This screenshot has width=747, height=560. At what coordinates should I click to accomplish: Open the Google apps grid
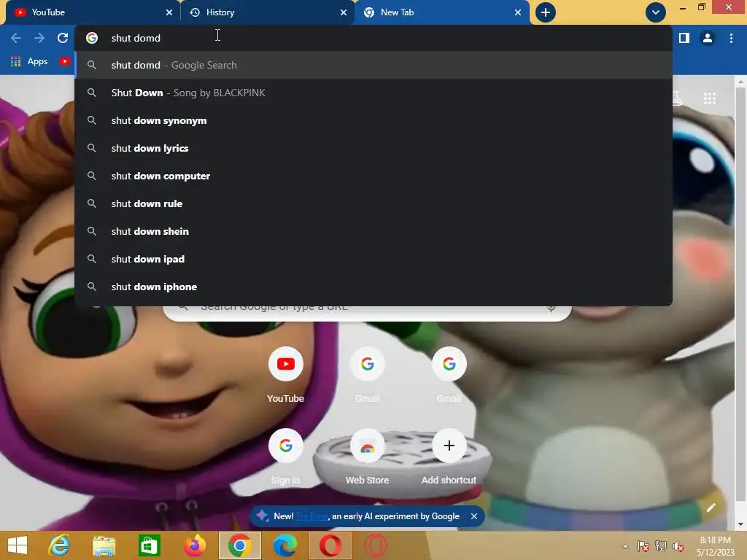tap(710, 98)
